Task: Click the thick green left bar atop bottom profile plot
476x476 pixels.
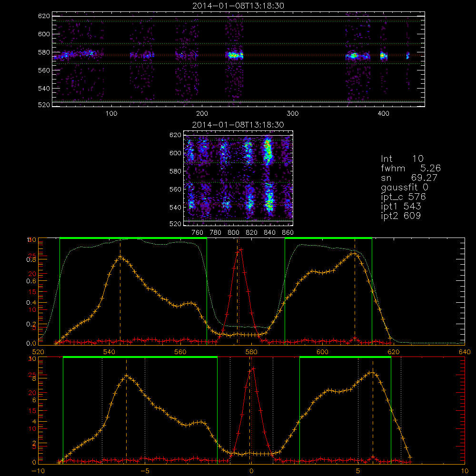Action: click(x=140, y=357)
